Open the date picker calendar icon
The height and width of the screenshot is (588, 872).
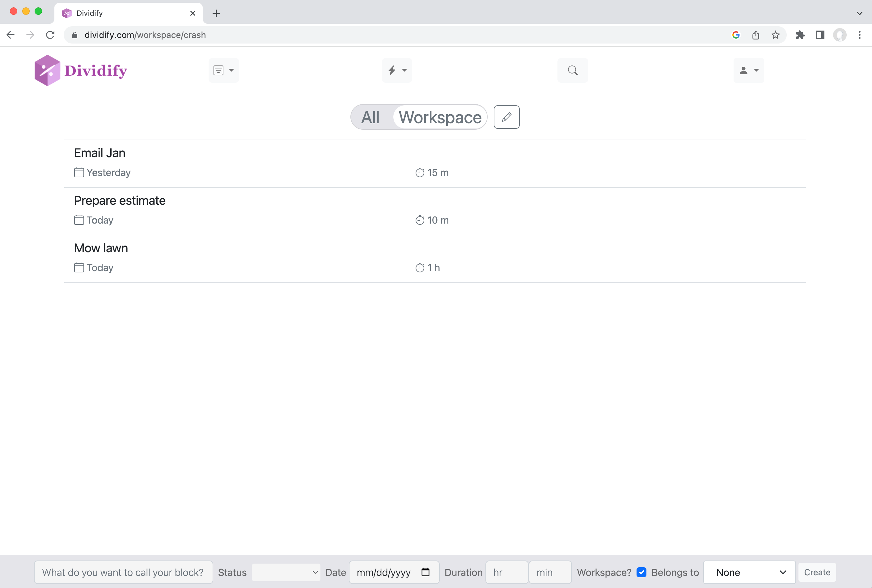tap(425, 572)
